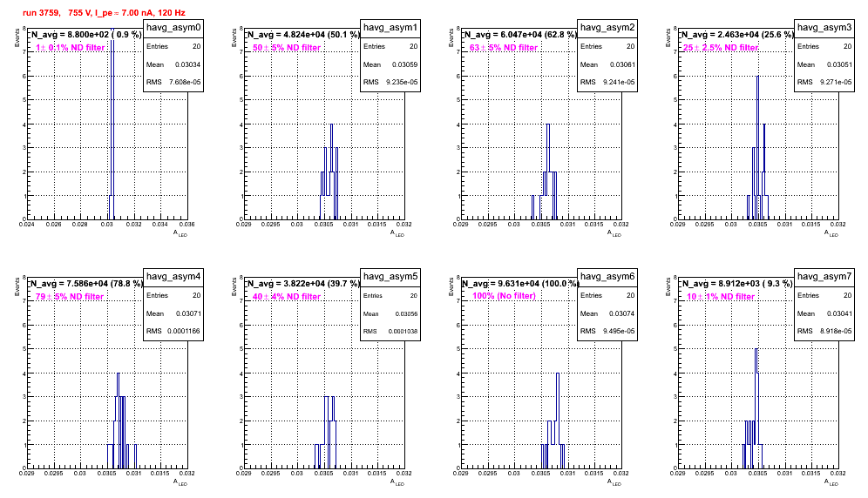
Task: Click the 79± 5% ND filter label
Action: pyautogui.click(x=70, y=297)
